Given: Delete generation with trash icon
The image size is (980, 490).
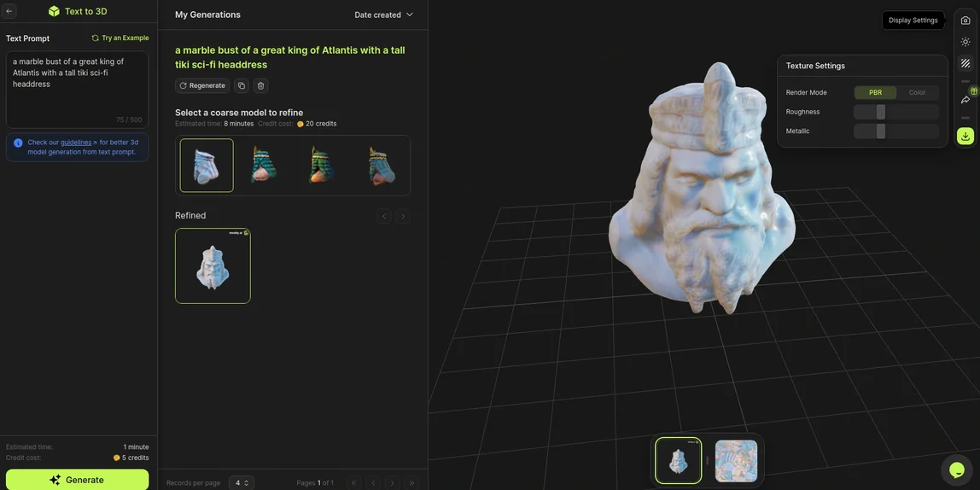Looking at the screenshot, I should (x=261, y=85).
